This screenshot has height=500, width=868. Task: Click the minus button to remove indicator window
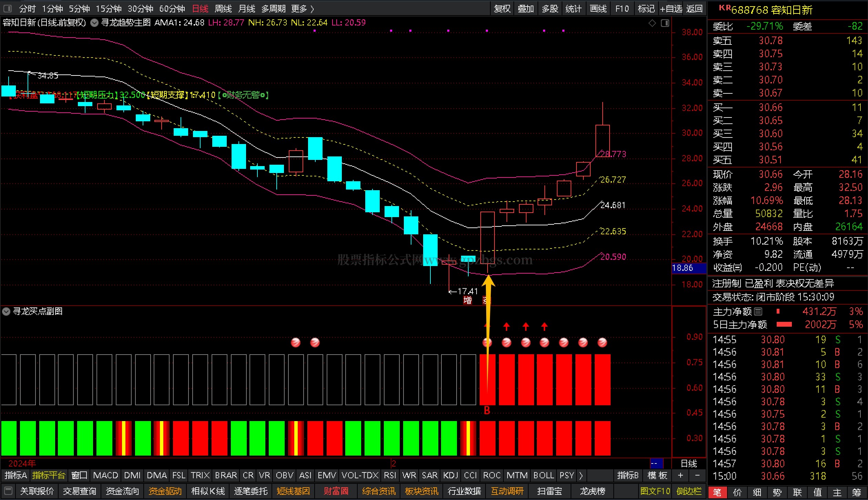tap(697, 475)
